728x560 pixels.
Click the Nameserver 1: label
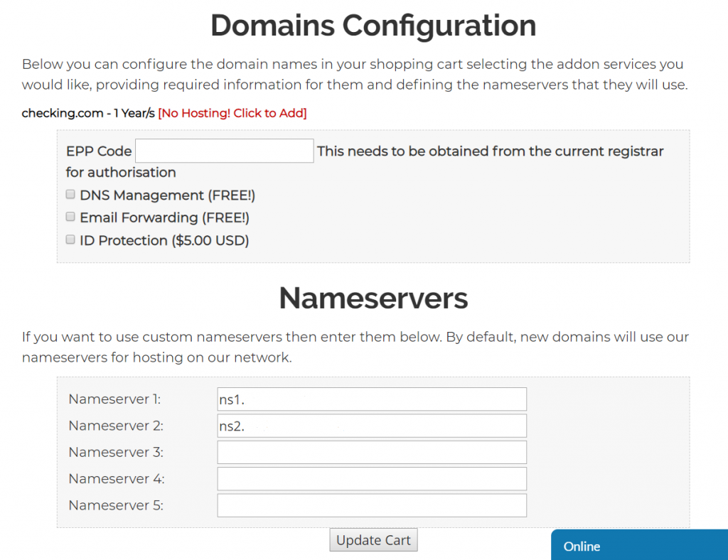click(x=114, y=399)
